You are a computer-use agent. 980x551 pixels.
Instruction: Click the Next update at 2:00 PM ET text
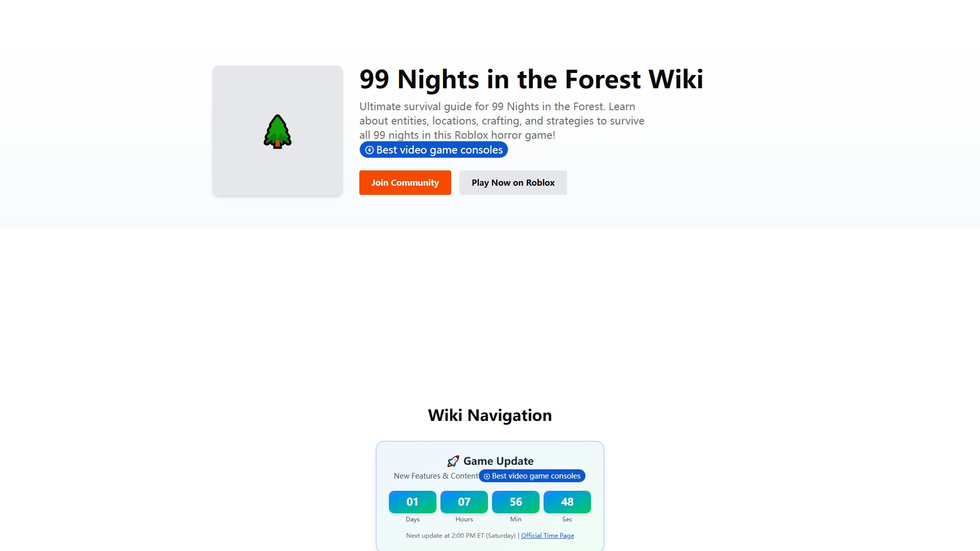(461, 536)
